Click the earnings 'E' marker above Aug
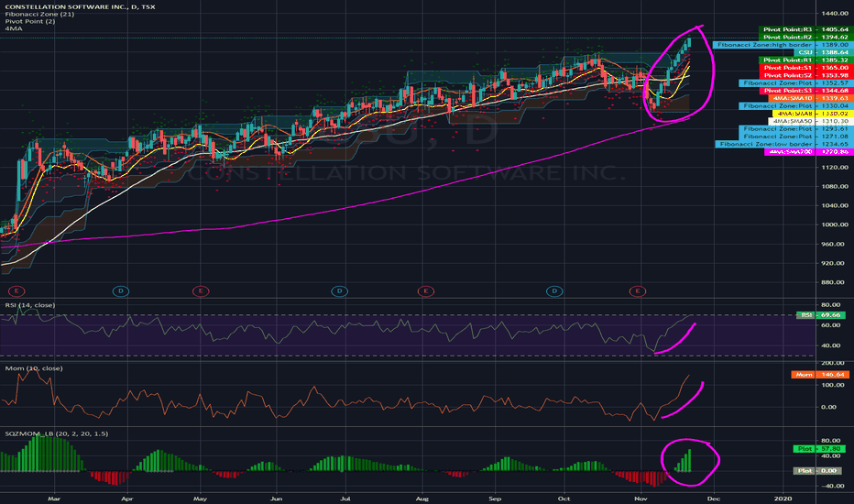 [x=425, y=291]
